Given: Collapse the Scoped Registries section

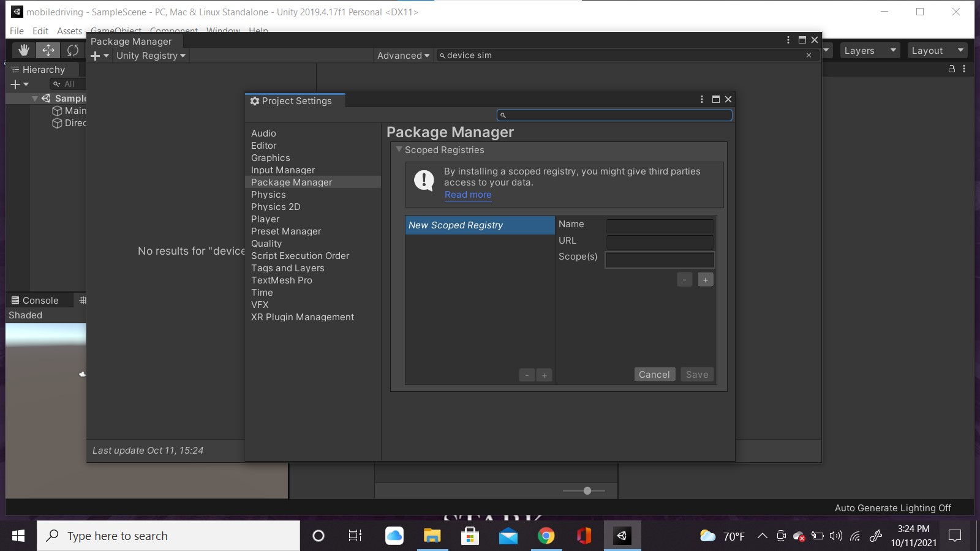Looking at the screenshot, I should [399, 149].
